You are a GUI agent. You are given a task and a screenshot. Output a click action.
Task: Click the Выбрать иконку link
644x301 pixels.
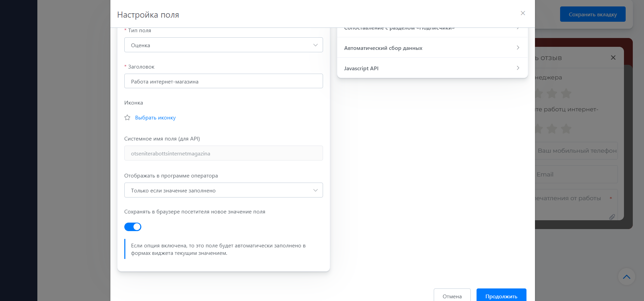pyautogui.click(x=155, y=118)
